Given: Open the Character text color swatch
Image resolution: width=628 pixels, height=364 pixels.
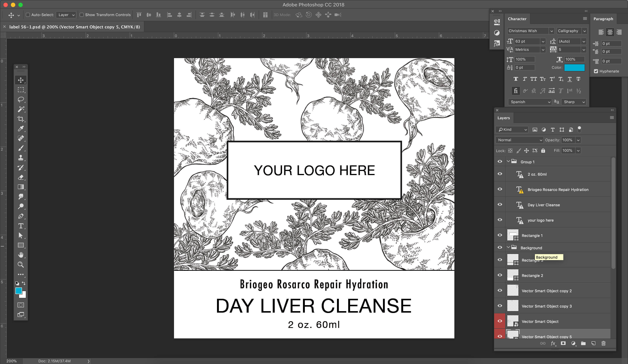Looking at the screenshot, I should point(574,67).
